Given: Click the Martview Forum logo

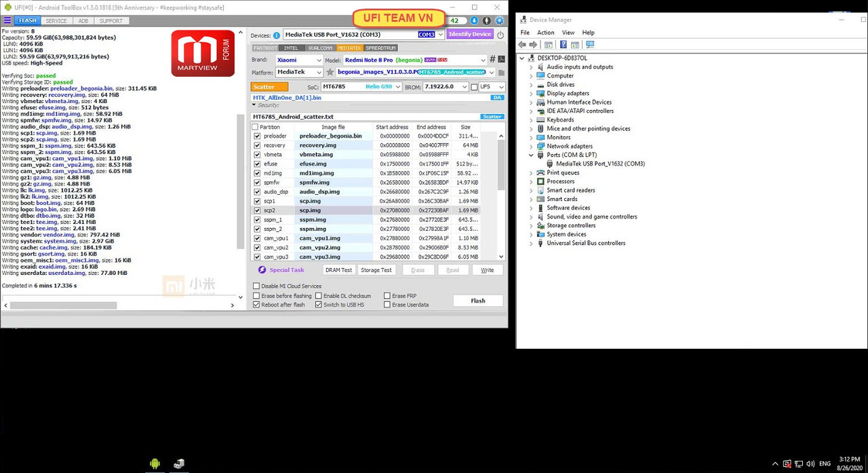Looking at the screenshot, I should (203, 54).
